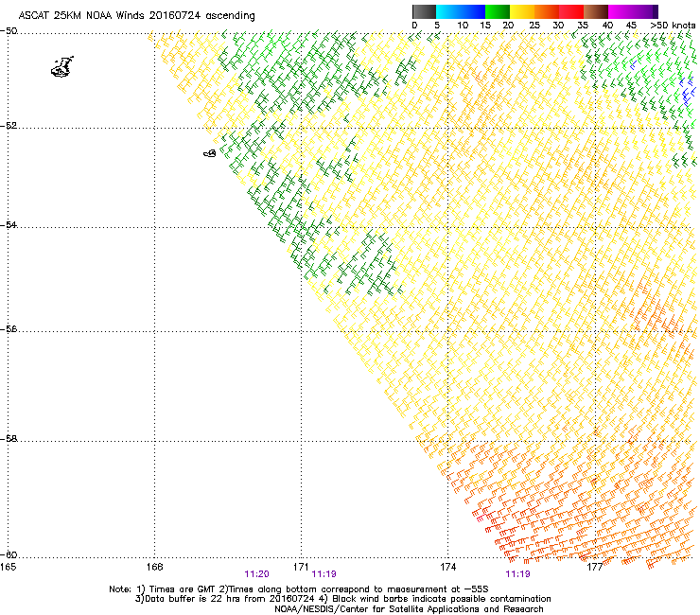Screen dimensions: 700x615
Task: Click the '11:19' time label beside 171
Action: [324, 574]
